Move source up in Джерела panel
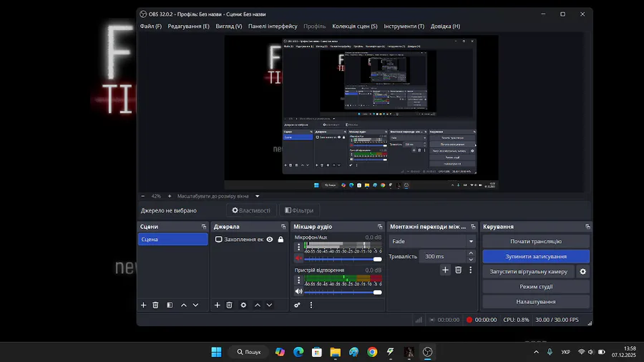Image resolution: width=644 pixels, height=362 pixels. (x=258, y=305)
